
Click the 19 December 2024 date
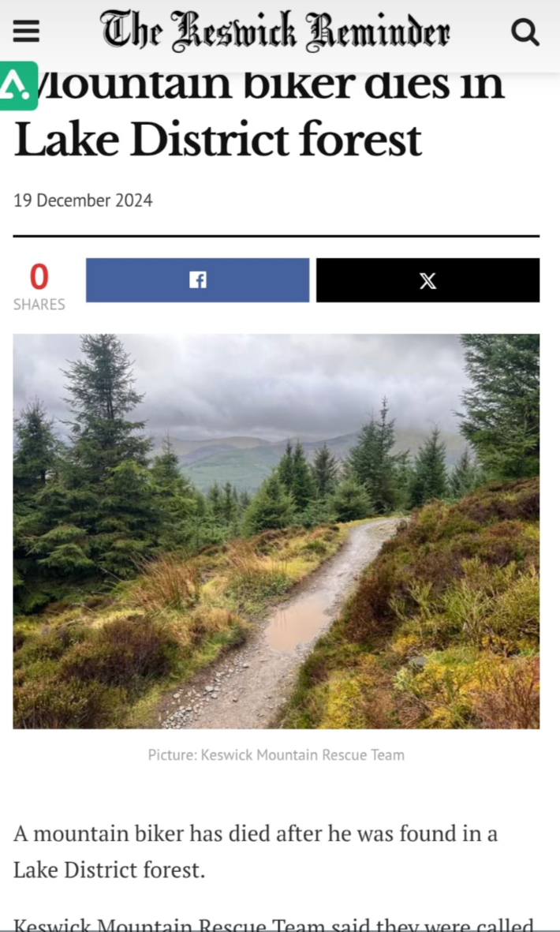83,200
